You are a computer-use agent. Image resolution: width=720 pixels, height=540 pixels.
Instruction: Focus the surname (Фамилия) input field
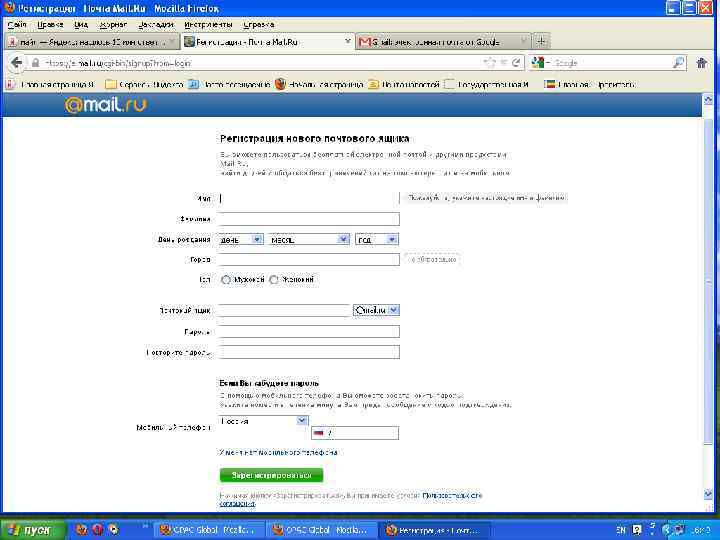click(309, 219)
